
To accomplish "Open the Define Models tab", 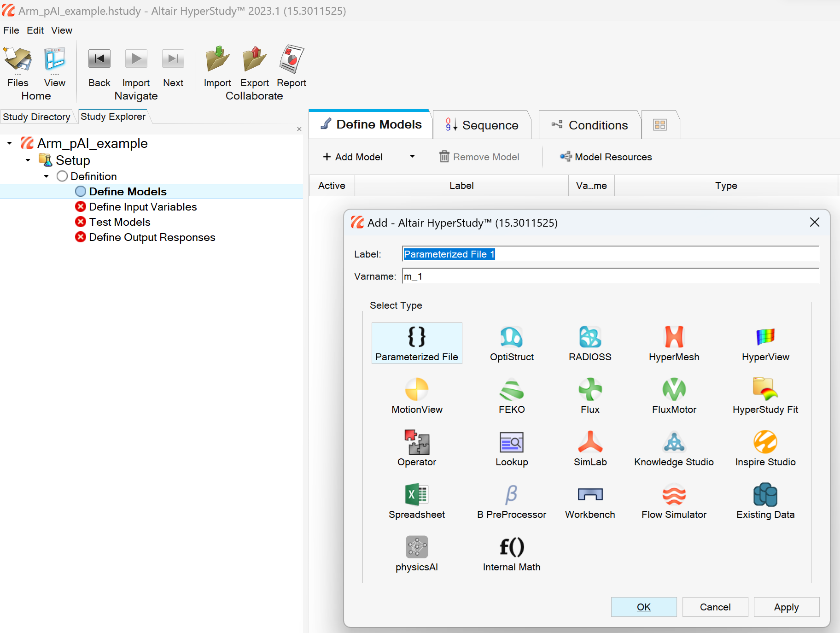I will (x=371, y=124).
